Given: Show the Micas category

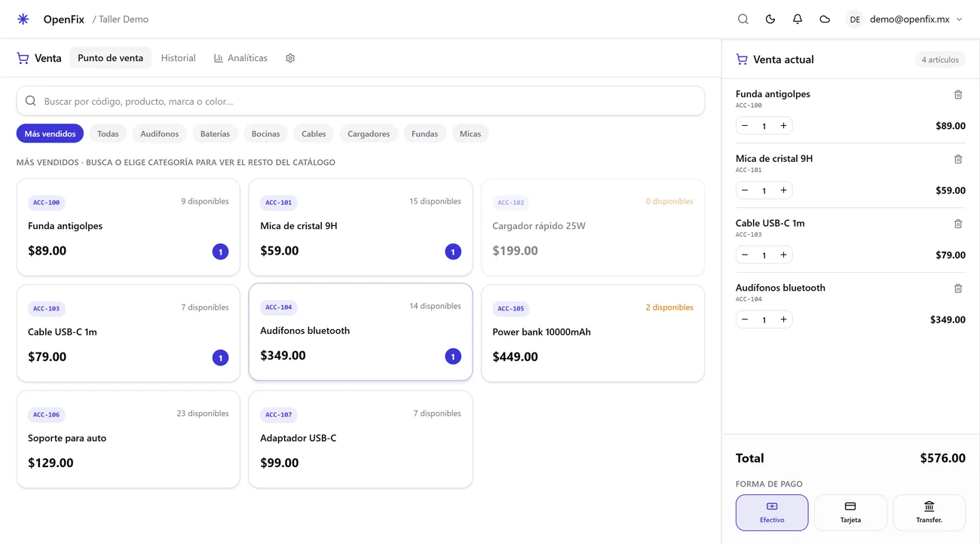Looking at the screenshot, I should (x=470, y=134).
